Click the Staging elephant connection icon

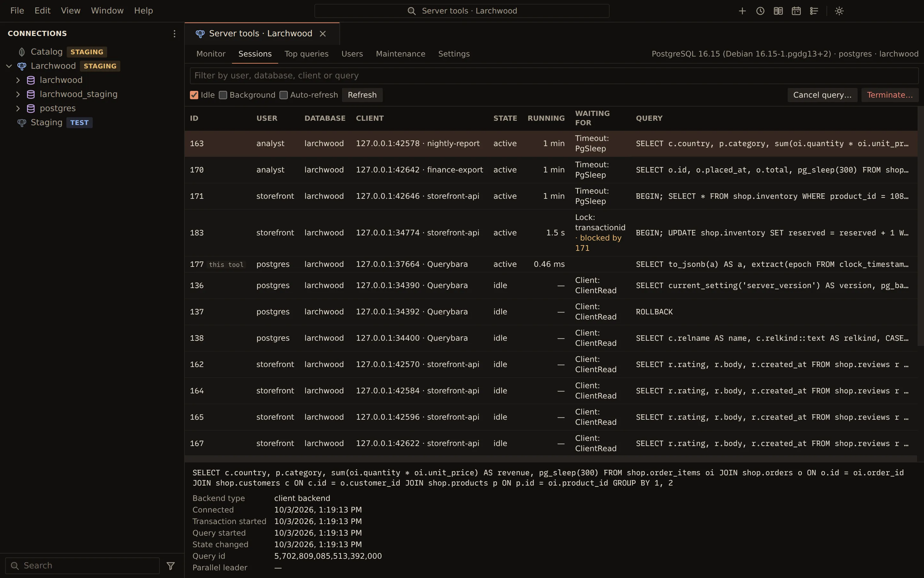(22, 123)
